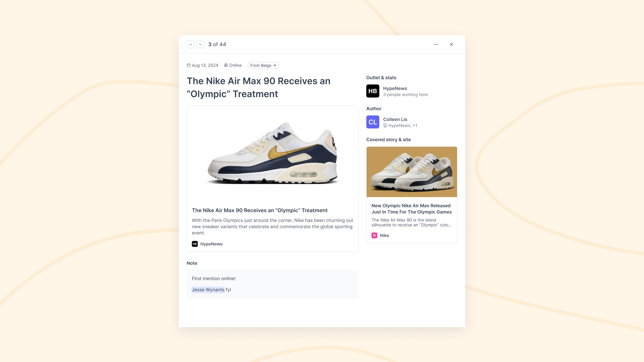Click the calendar date icon
The height and width of the screenshot is (362, 644).
pos(188,65)
